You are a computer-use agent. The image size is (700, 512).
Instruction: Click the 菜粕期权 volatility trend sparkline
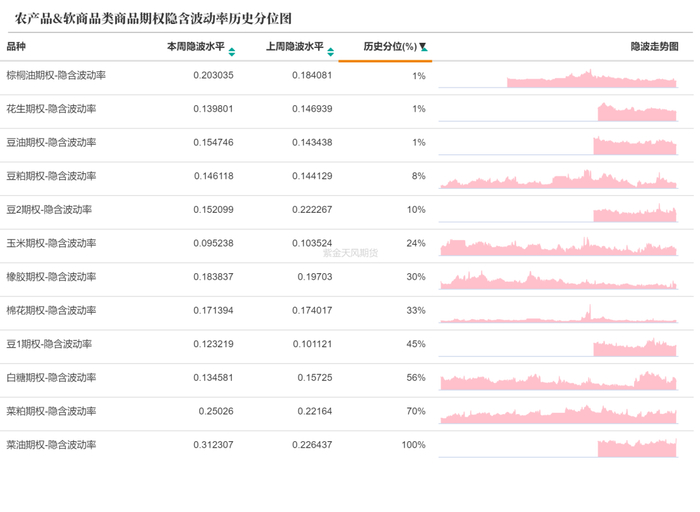tap(558, 414)
